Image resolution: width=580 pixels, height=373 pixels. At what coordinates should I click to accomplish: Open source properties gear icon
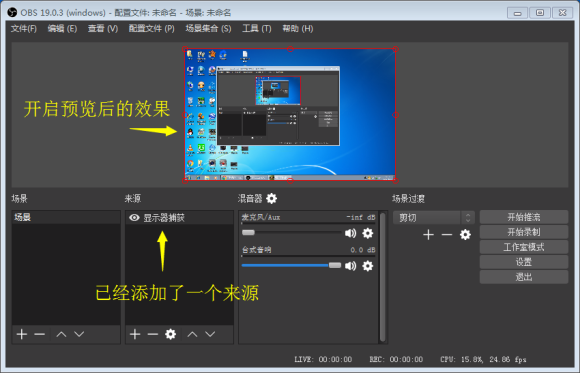coord(171,334)
